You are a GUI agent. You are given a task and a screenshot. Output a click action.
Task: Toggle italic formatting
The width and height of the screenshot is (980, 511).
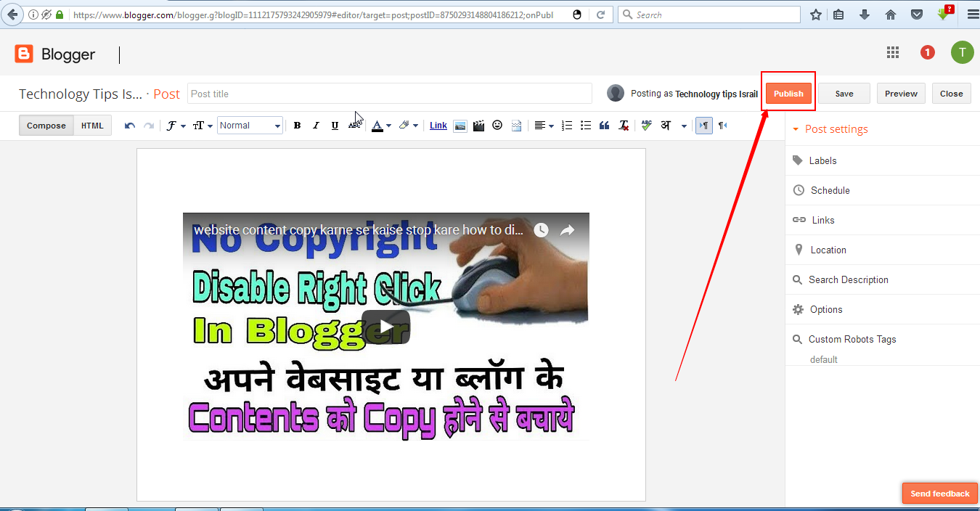pos(316,126)
